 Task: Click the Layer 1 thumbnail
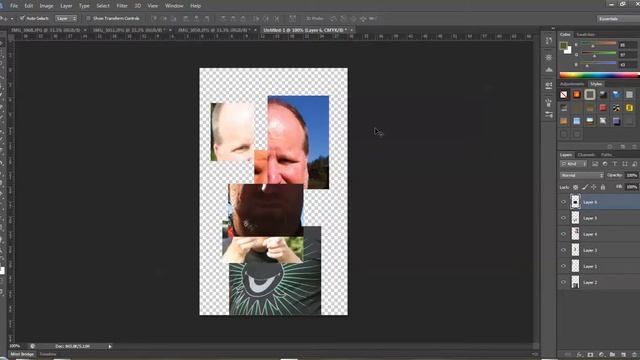(x=575, y=266)
